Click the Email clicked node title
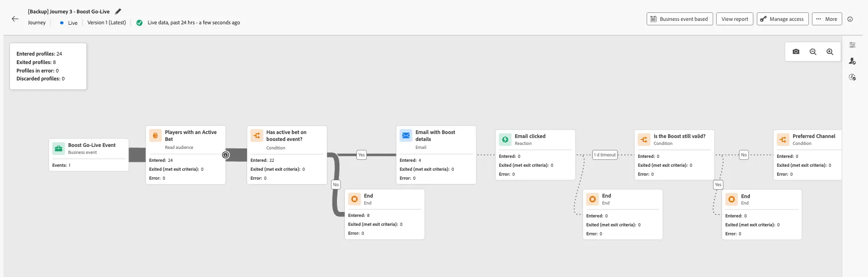 [530, 136]
